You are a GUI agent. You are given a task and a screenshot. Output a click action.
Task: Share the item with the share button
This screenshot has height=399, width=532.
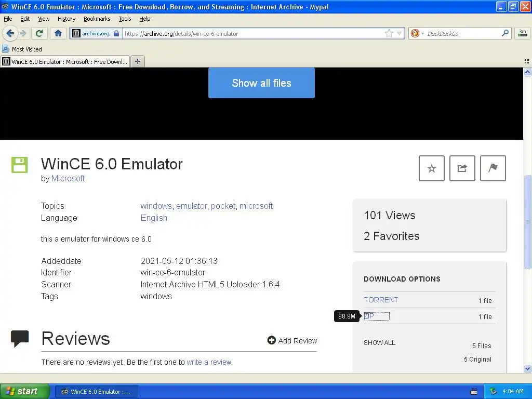[462, 168]
